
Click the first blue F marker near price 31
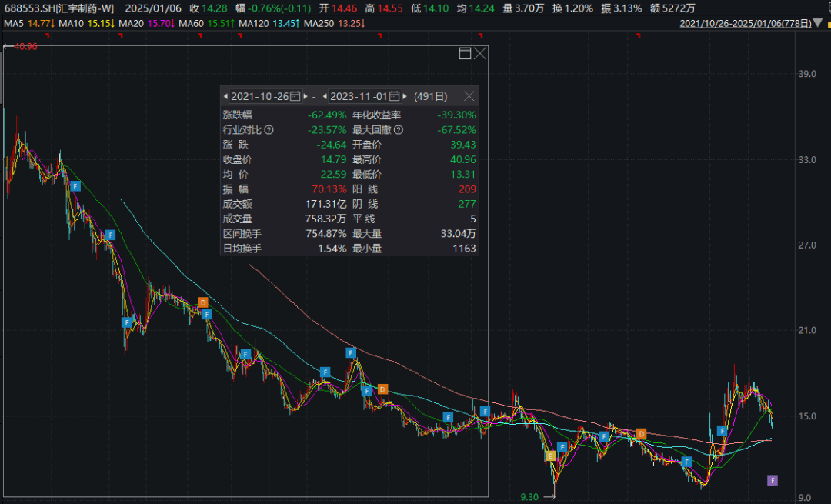coord(75,186)
